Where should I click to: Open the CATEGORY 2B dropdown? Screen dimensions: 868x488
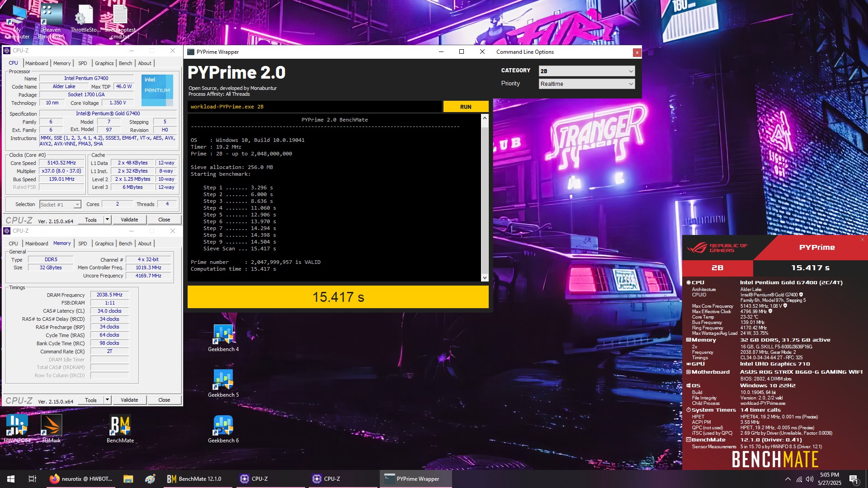587,71
